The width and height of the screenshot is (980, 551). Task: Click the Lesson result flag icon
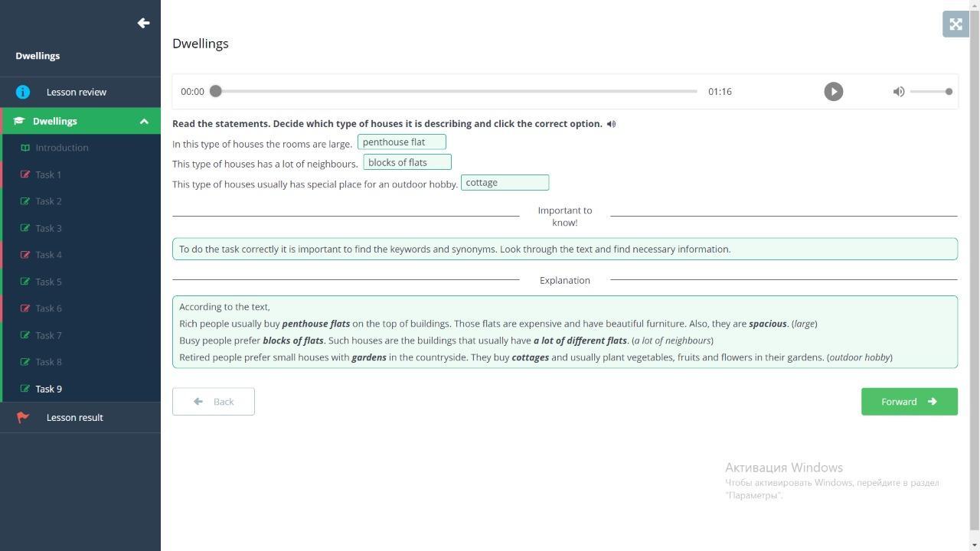pyautogui.click(x=23, y=418)
